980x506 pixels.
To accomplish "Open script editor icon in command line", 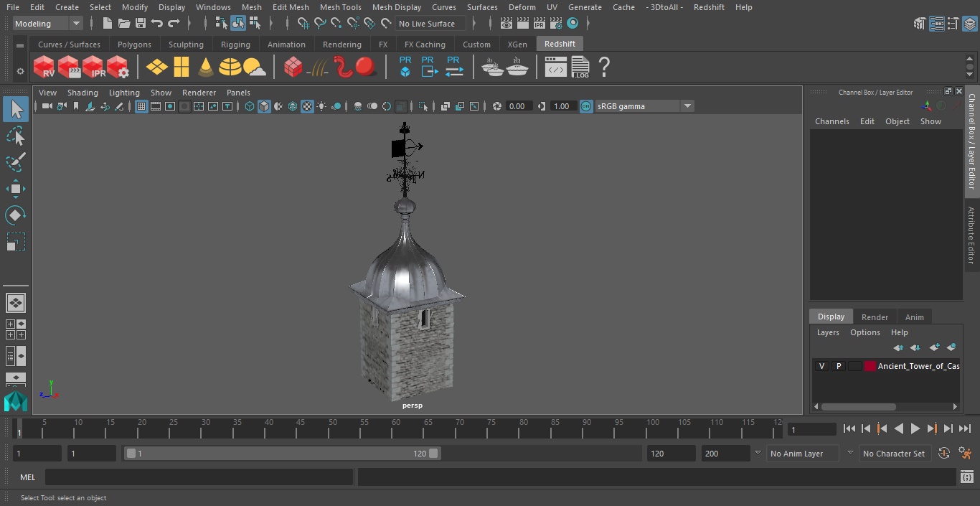I will (x=966, y=477).
